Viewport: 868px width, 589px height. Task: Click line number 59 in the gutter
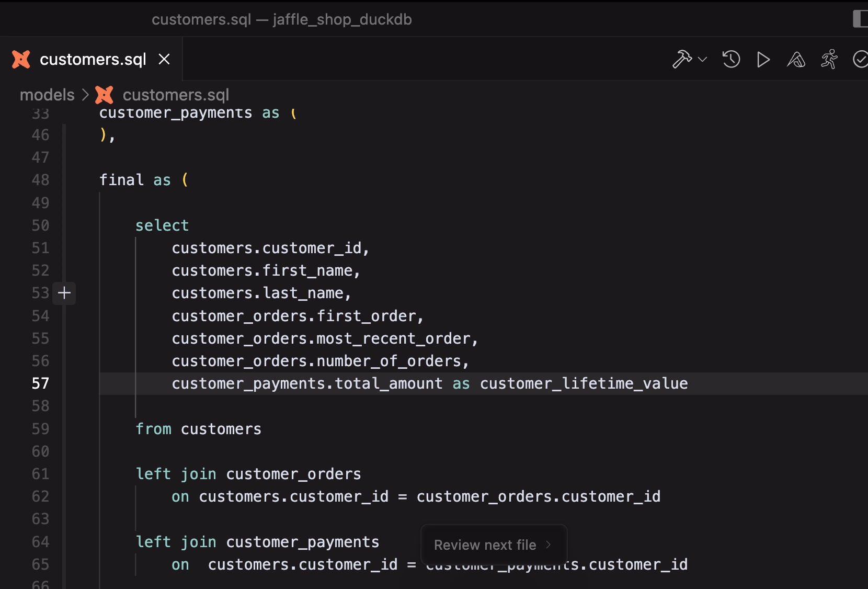(40, 429)
